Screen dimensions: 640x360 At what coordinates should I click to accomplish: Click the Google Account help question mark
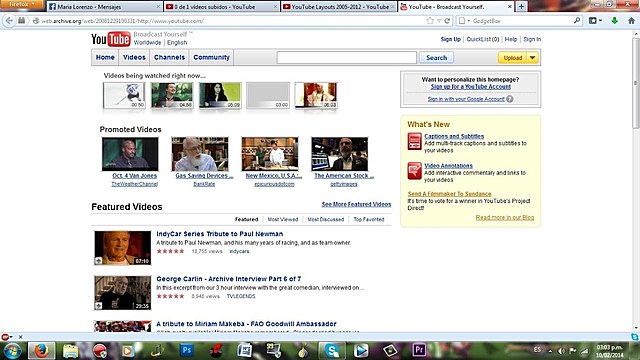[x=510, y=99]
